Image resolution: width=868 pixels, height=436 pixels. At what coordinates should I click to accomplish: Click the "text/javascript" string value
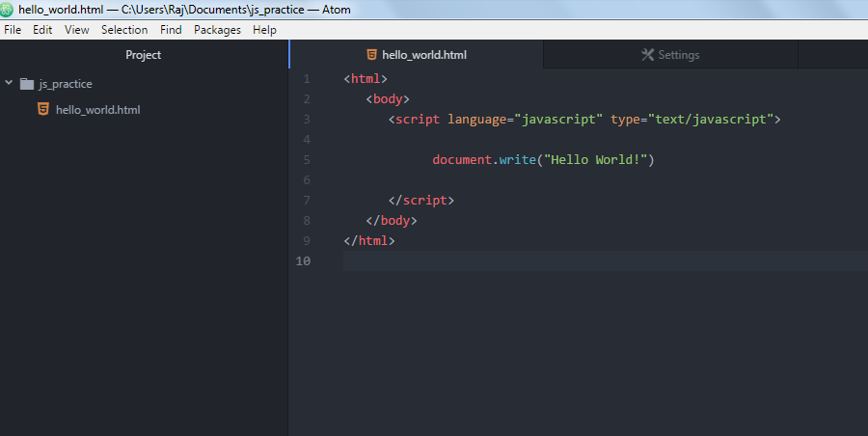point(711,119)
